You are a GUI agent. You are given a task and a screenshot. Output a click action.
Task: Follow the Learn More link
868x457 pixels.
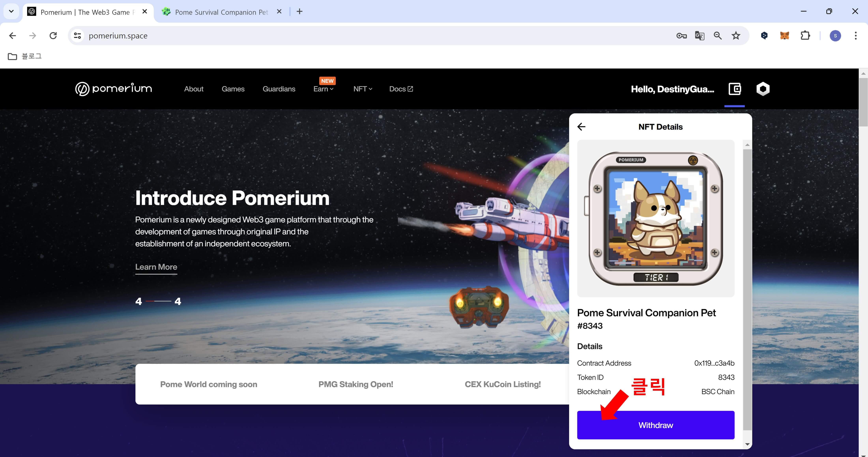(156, 267)
